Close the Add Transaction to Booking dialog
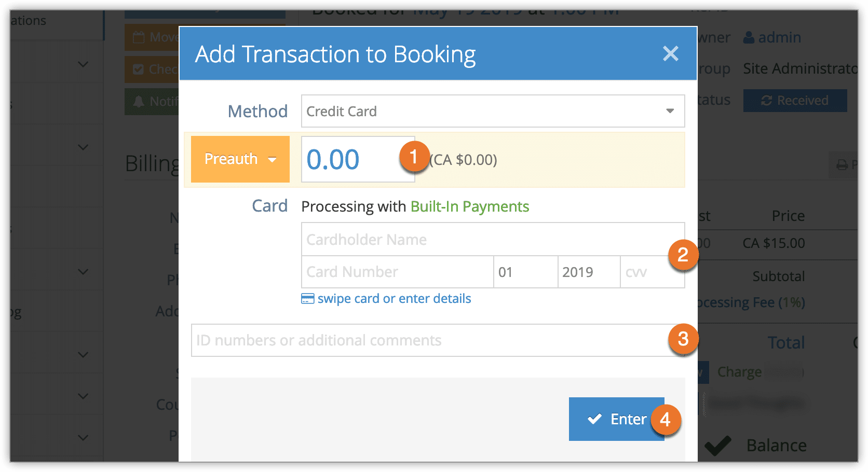 (670, 53)
